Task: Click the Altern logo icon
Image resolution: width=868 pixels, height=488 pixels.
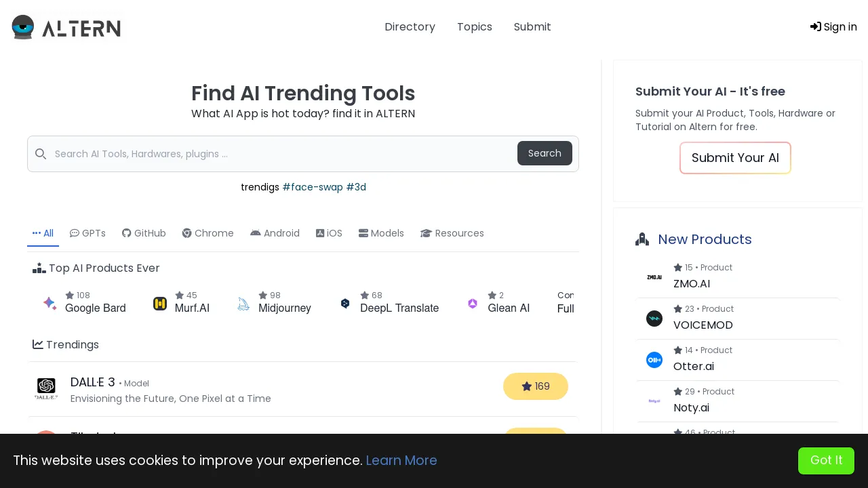Action: 23,27
